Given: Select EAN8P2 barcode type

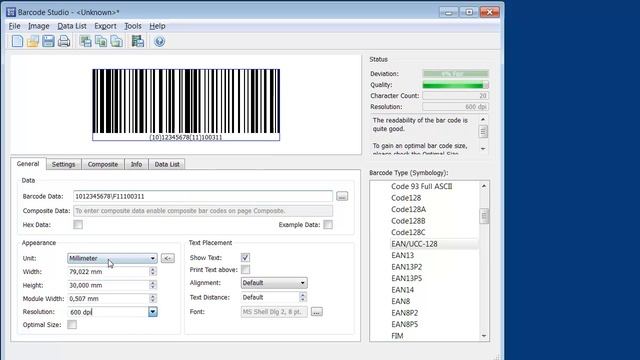Looking at the screenshot, I should [404, 313].
